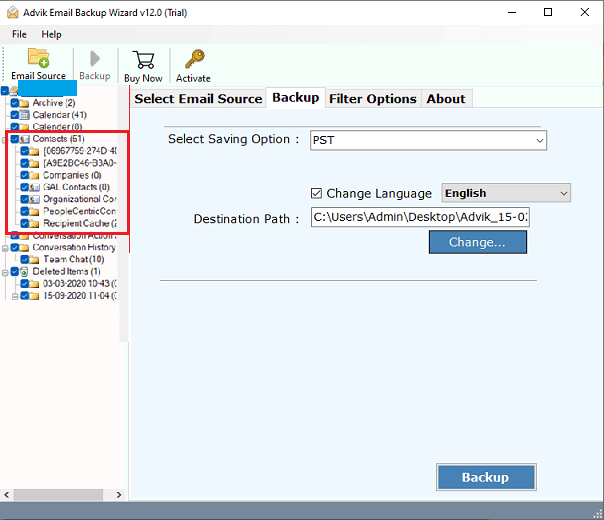
Task: Click the Backup arrow toolbar icon
Action: pos(94,59)
